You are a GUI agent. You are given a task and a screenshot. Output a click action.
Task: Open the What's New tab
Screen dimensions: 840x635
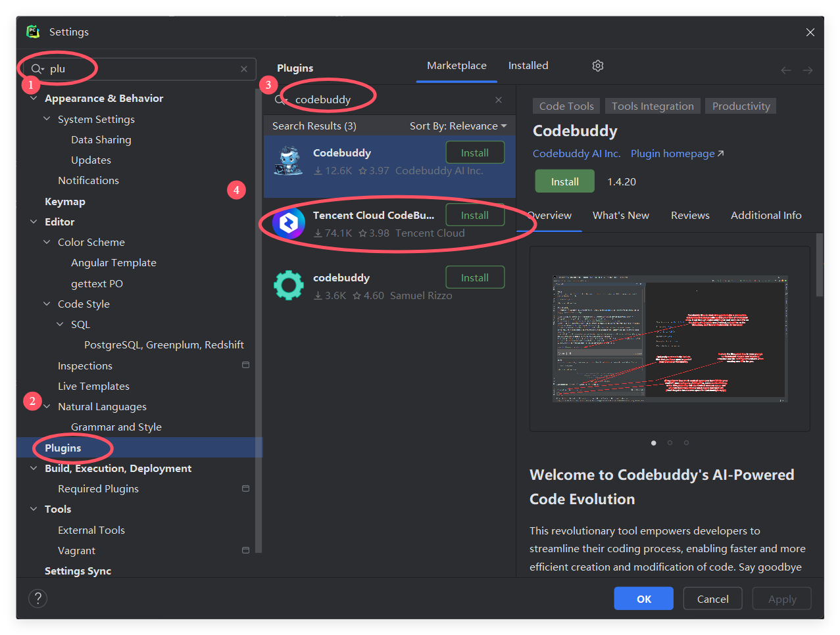620,216
